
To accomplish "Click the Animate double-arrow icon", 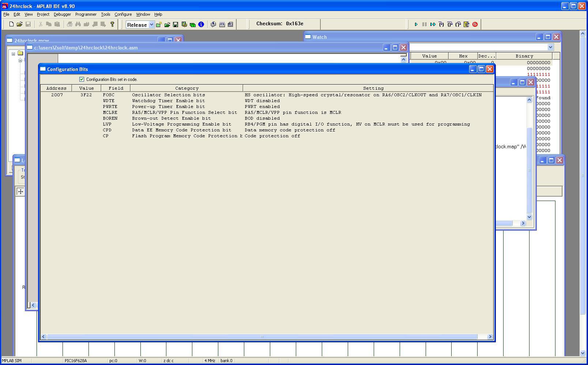I will click(x=433, y=25).
